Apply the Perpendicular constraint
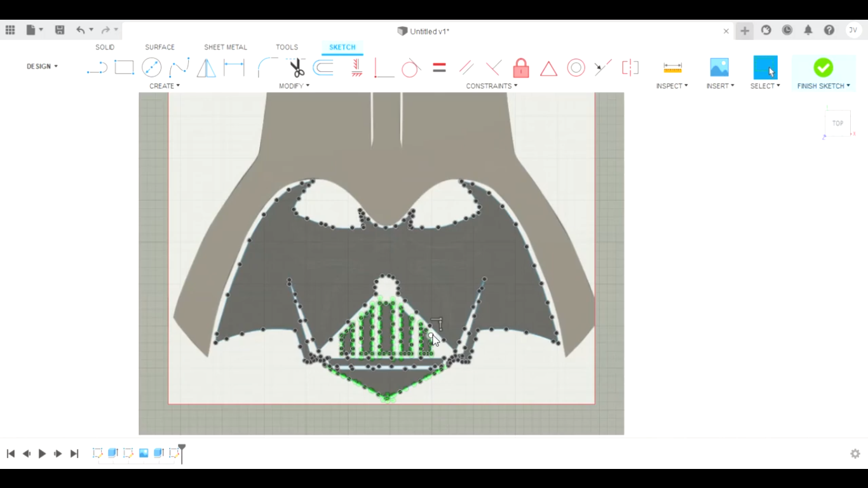Viewport: 868px width, 488px height. click(x=493, y=67)
